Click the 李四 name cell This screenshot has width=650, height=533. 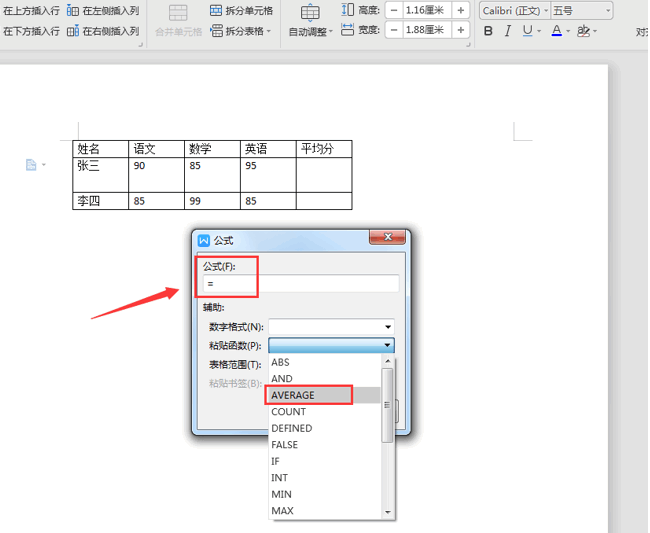tap(100, 201)
